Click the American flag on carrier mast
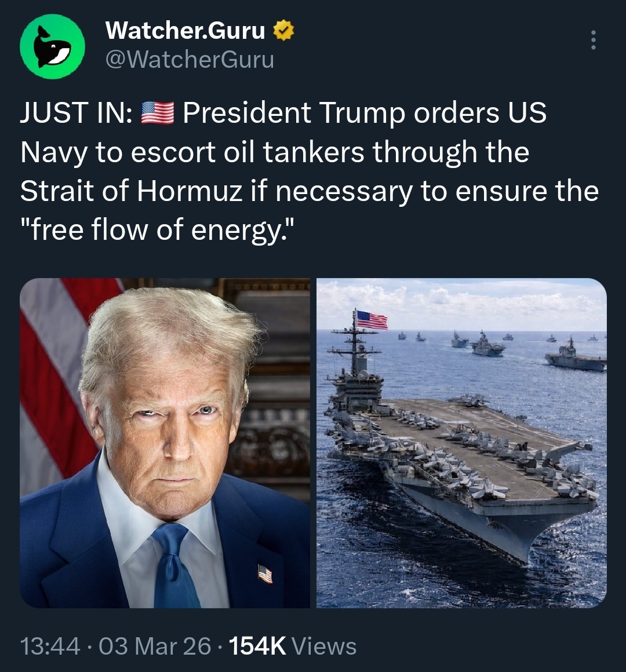 click(372, 320)
